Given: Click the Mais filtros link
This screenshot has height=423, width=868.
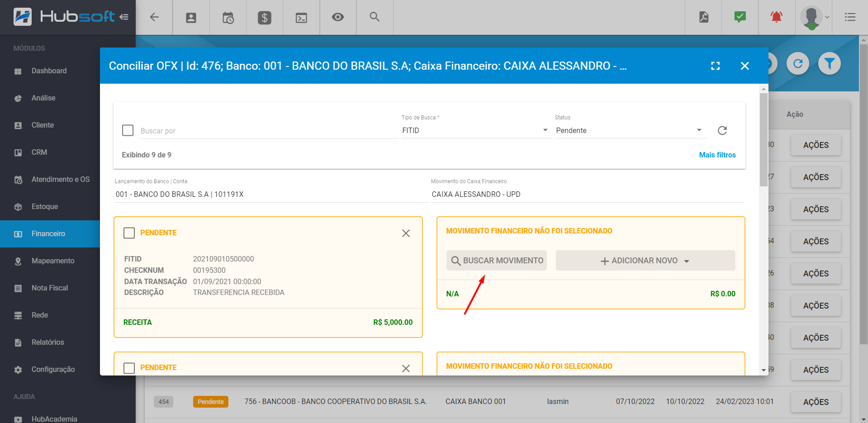Looking at the screenshot, I should pos(717,155).
